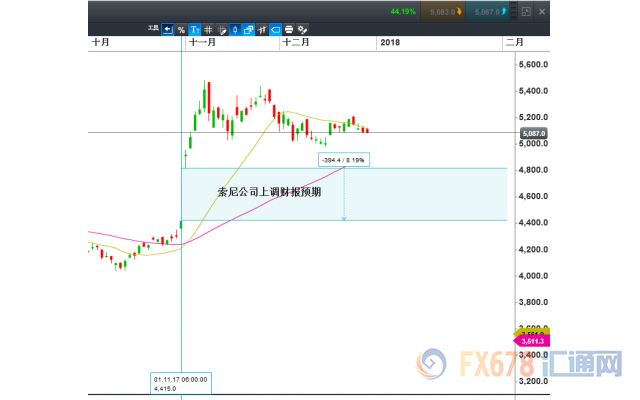Click the 4,000.0 price axis label
The width and height of the screenshot is (640, 400).
[x=533, y=276]
